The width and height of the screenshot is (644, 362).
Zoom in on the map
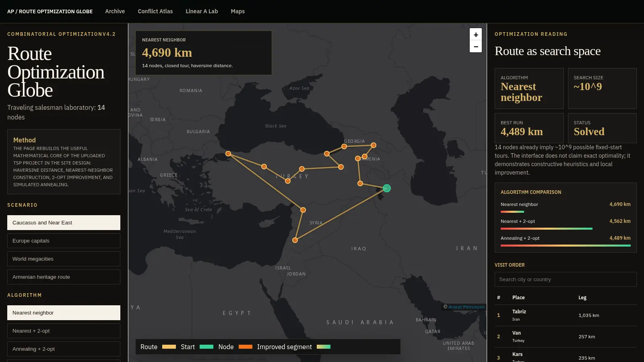pyautogui.click(x=476, y=35)
